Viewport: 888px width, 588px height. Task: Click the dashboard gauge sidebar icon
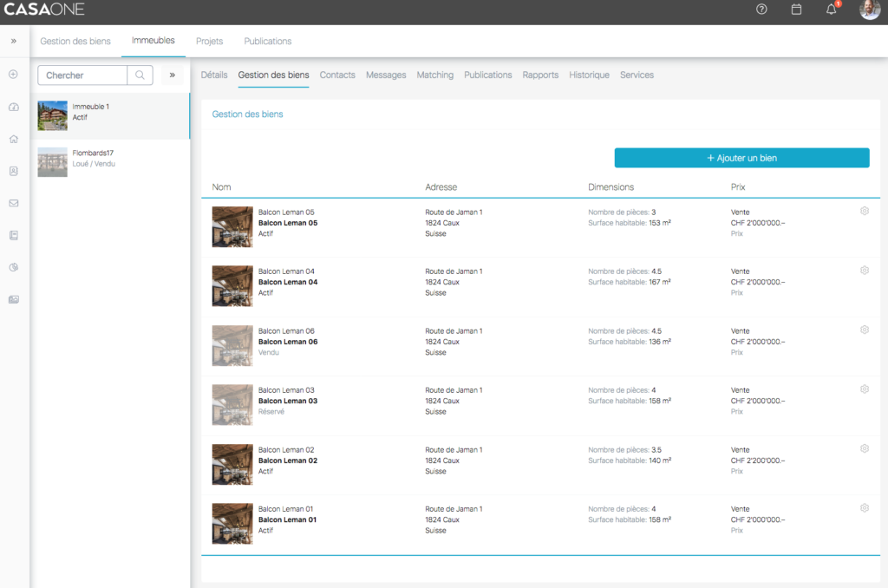[14, 107]
